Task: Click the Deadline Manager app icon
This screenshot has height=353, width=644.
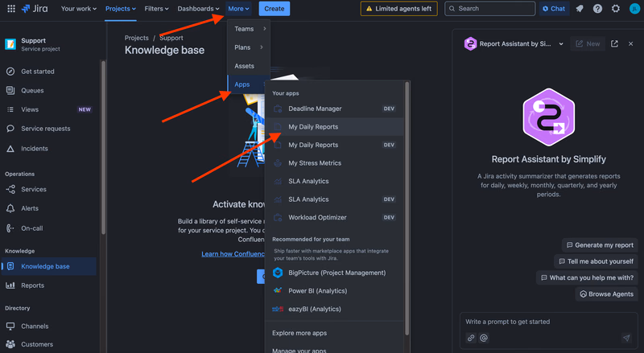Action: coord(278,109)
